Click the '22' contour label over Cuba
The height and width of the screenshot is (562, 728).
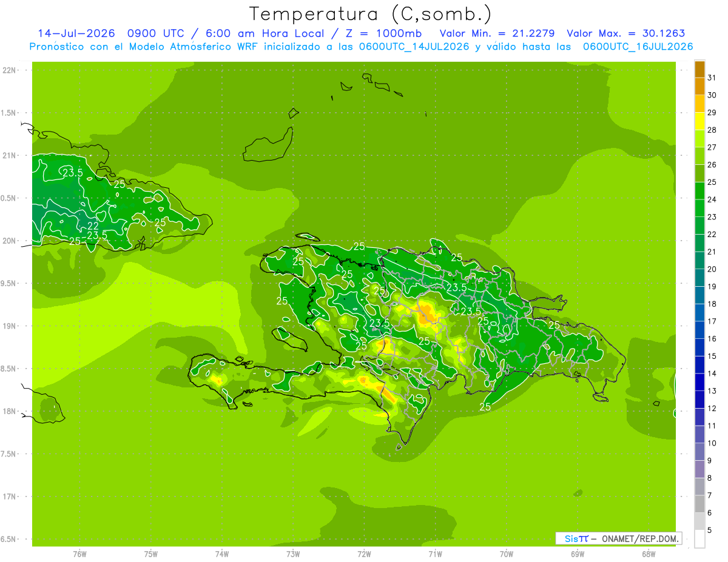tap(93, 226)
